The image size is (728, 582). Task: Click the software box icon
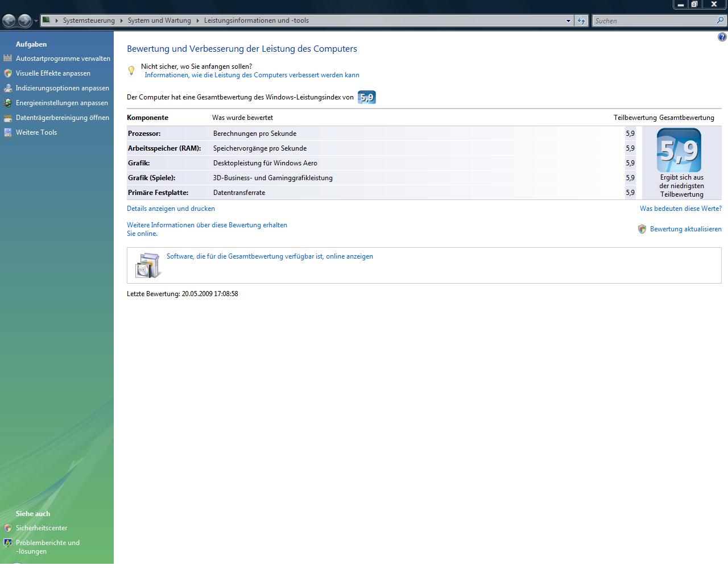148,265
